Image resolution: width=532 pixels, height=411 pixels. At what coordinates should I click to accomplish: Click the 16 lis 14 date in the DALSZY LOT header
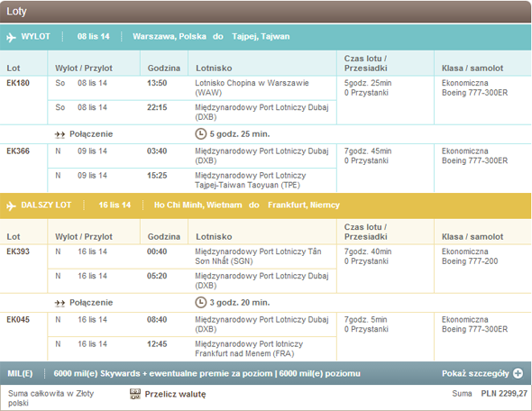(x=115, y=205)
